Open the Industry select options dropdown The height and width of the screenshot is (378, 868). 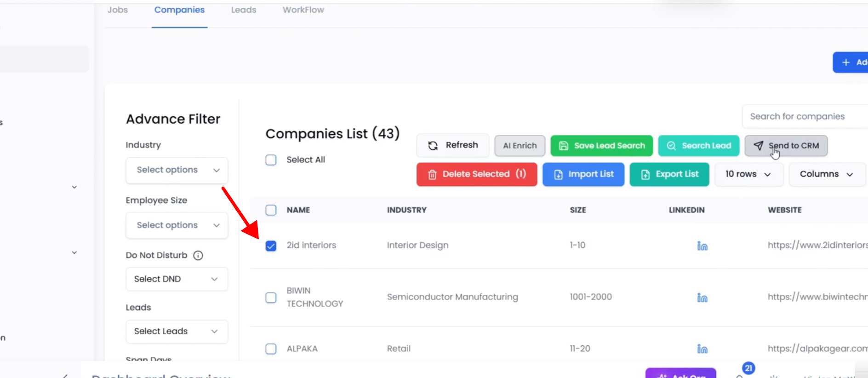pos(177,170)
